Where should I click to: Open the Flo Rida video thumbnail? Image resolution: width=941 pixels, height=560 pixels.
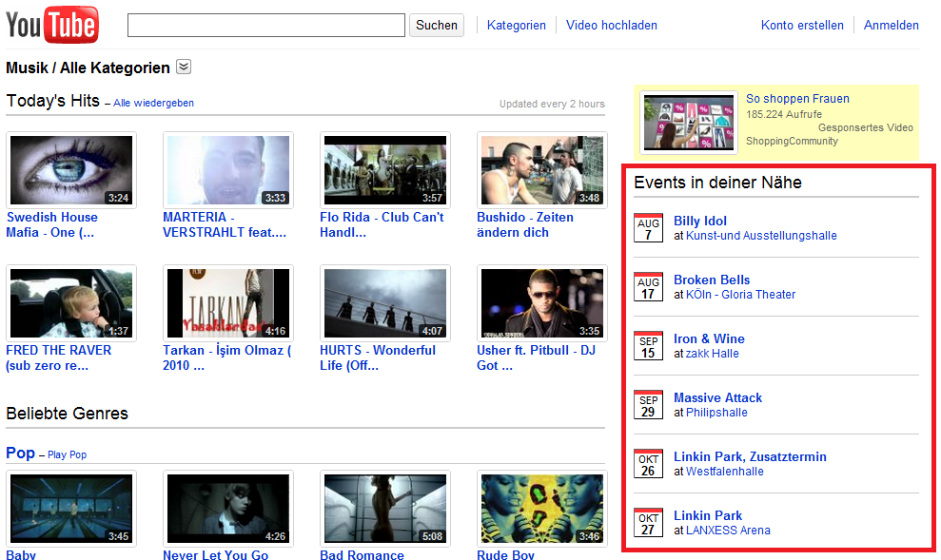tap(385, 170)
